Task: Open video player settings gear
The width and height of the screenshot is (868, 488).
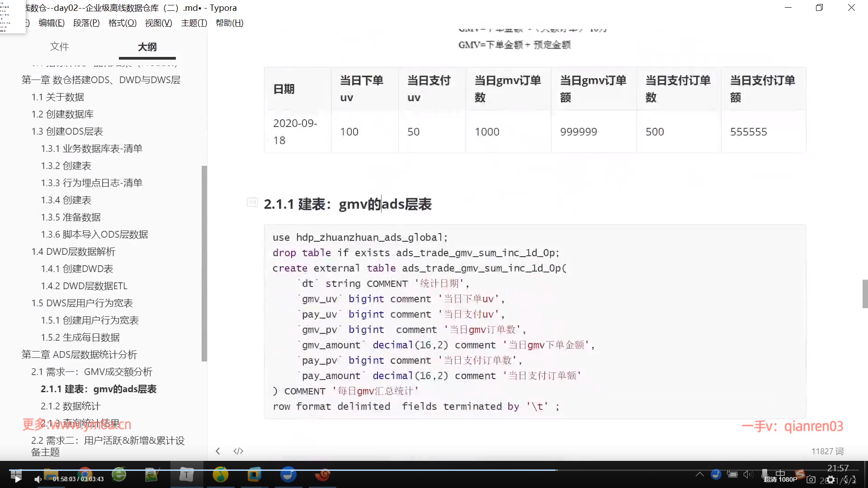Action: (830, 480)
